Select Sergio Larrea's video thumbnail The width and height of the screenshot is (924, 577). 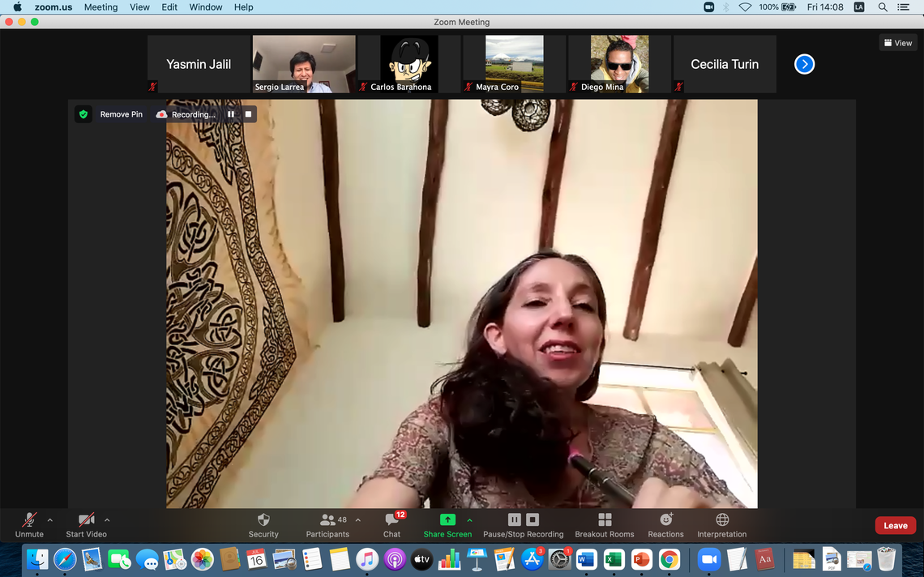[x=304, y=64]
